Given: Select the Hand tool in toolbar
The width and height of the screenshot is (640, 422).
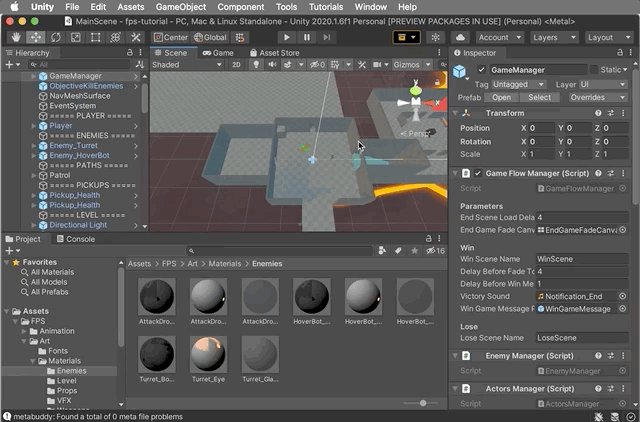Looking at the screenshot, I should tap(16, 37).
